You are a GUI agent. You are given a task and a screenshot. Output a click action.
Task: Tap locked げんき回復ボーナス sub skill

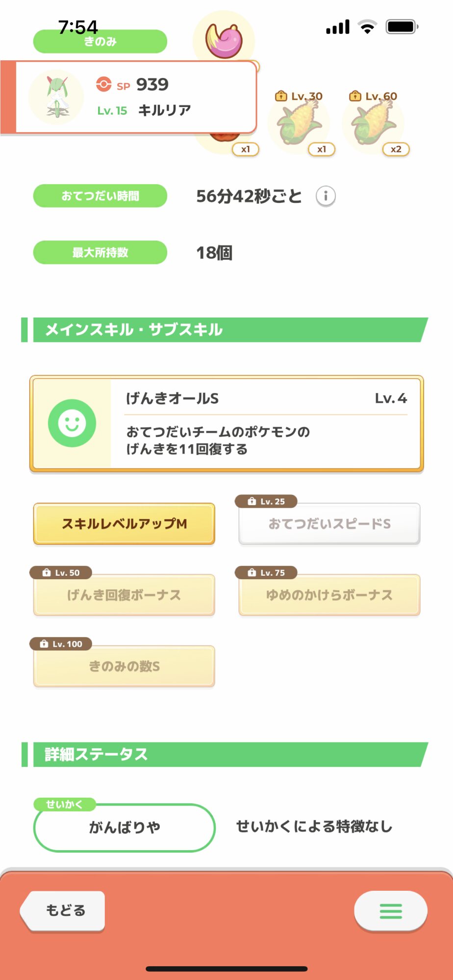[124, 595]
